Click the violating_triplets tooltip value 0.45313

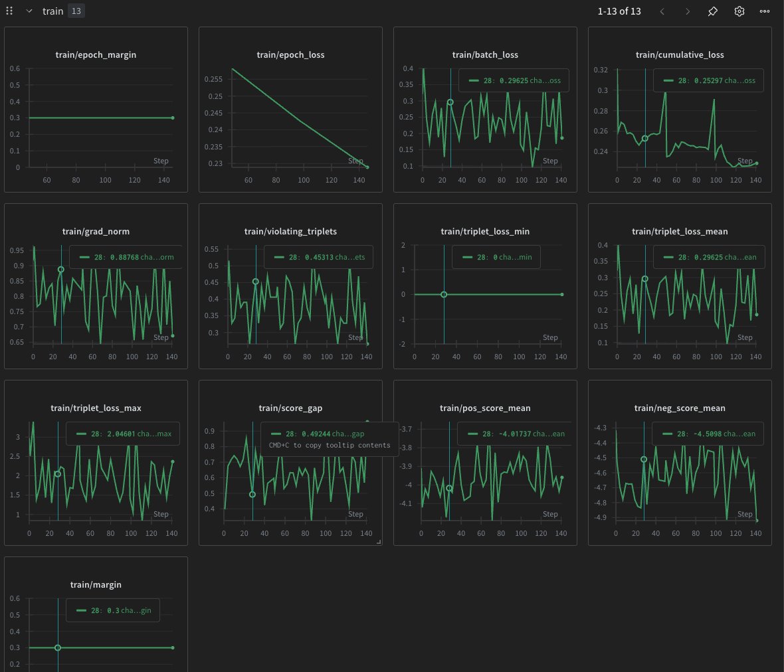319,257
